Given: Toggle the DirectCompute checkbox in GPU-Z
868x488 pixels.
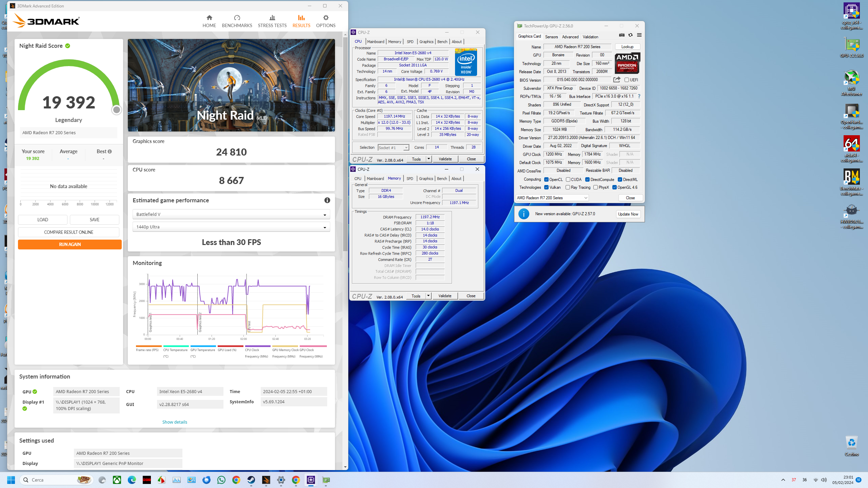Looking at the screenshot, I should pyautogui.click(x=587, y=180).
